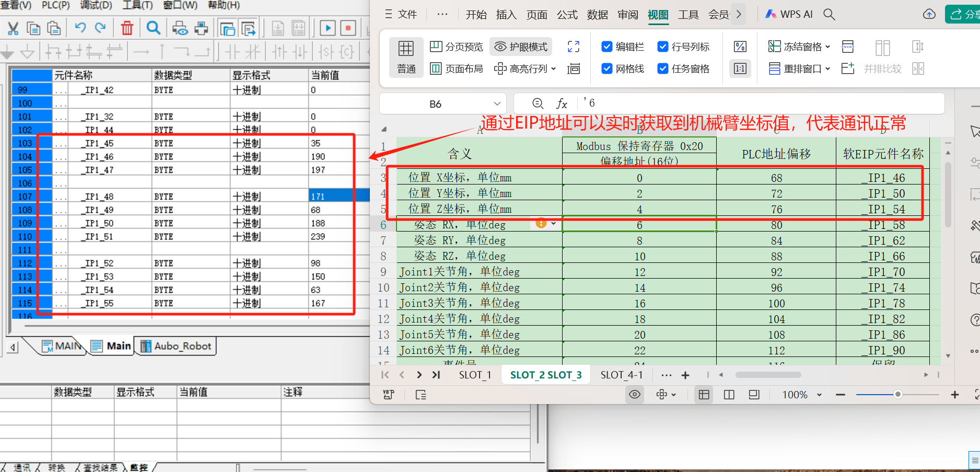The width and height of the screenshot is (980, 472).
Task: Toggle the 编辑栏 checkbox
Action: (606, 47)
